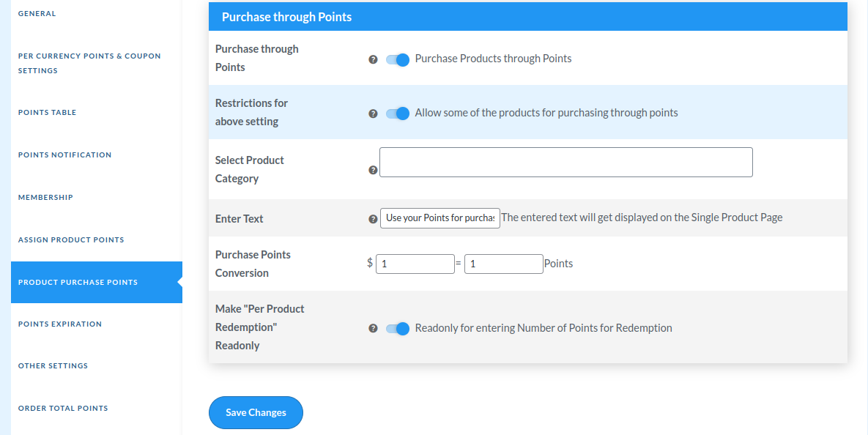Click the help icon beside Per Product Redemption Readonly

(373, 328)
